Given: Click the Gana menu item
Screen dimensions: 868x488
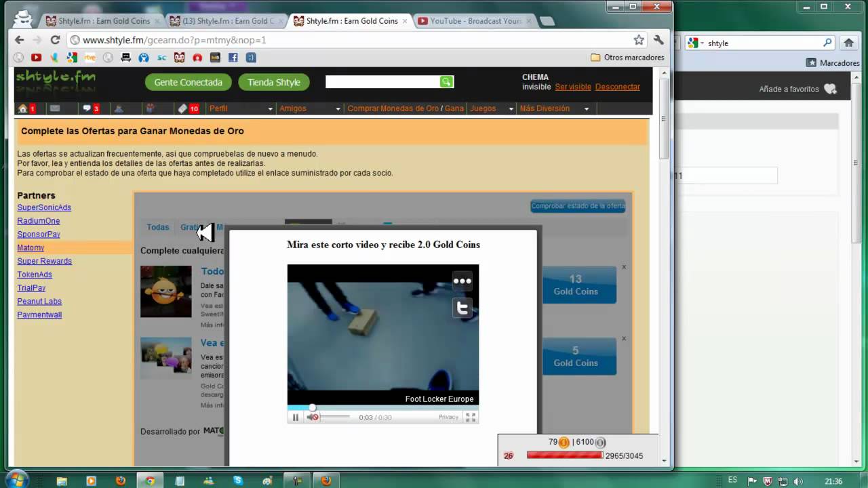Looking at the screenshot, I should click(454, 108).
